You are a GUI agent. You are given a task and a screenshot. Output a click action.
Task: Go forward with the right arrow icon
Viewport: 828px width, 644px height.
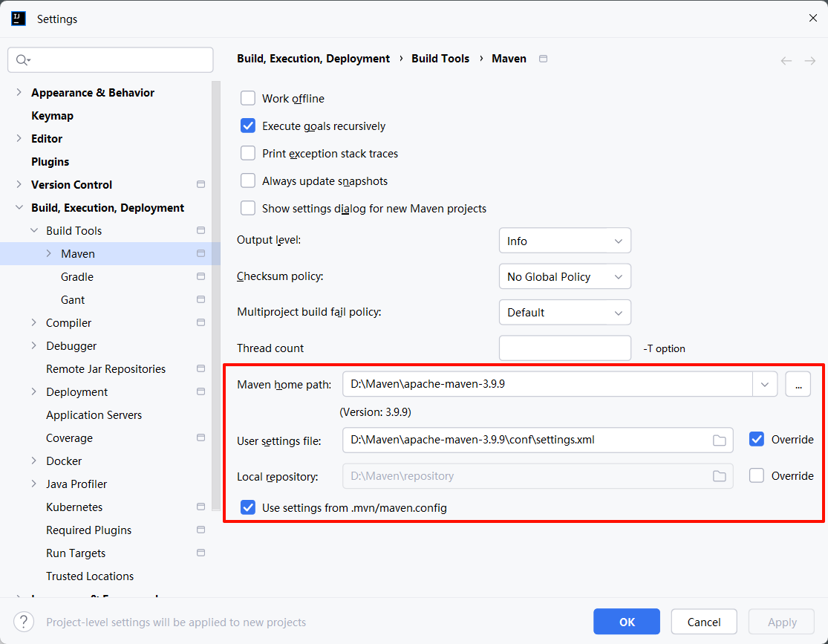(810, 61)
